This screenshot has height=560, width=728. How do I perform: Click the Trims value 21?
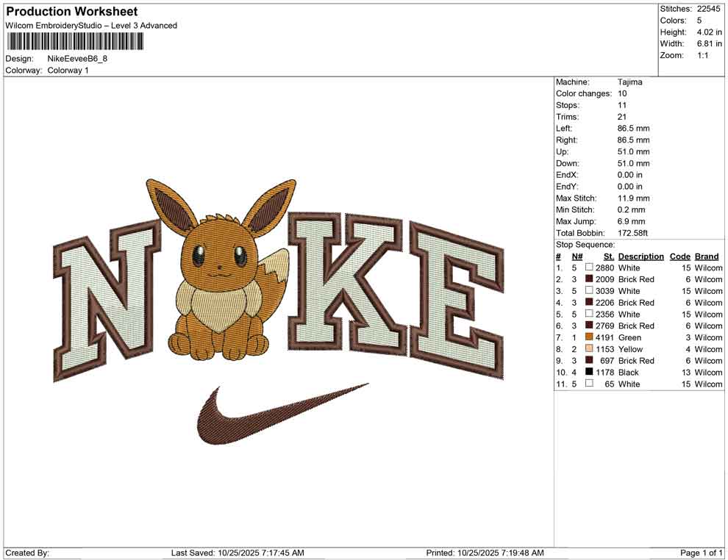[622, 117]
